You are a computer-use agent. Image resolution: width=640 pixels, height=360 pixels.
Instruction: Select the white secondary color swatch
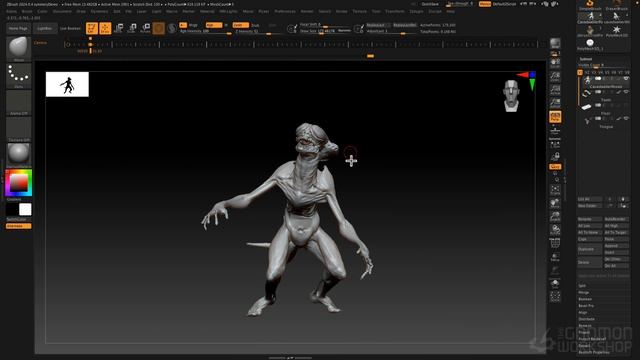[x=25, y=209]
